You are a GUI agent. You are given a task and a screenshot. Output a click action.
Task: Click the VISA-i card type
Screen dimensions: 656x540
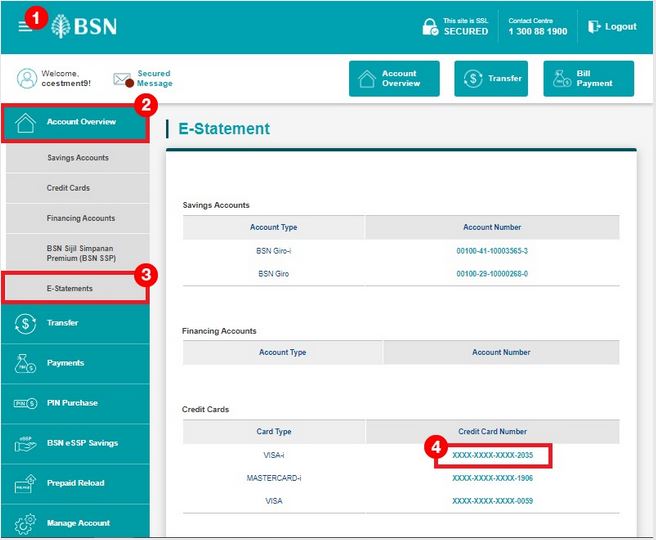[x=274, y=455]
